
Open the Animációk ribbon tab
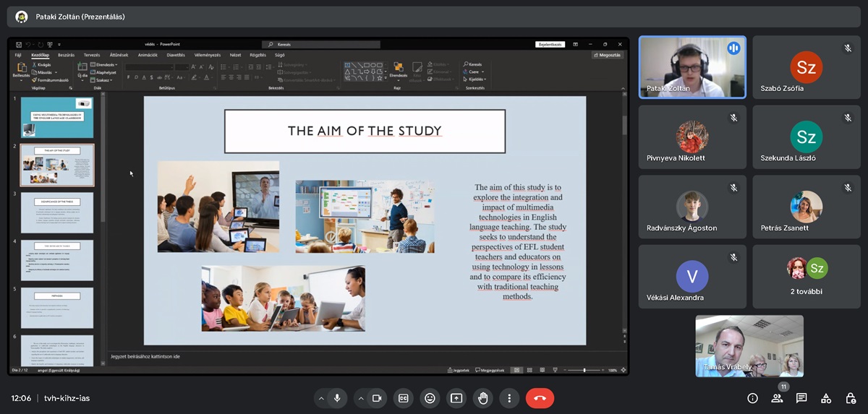click(x=148, y=55)
